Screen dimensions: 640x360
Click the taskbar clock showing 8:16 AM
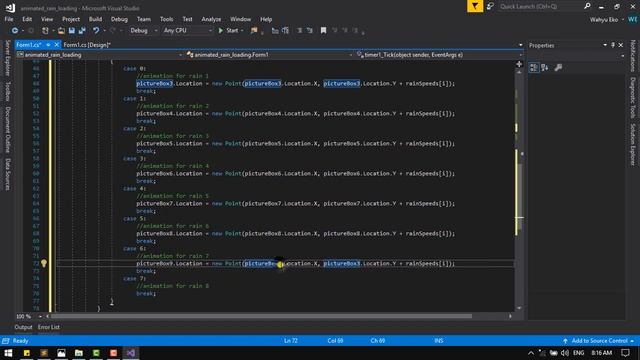pos(602,353)
